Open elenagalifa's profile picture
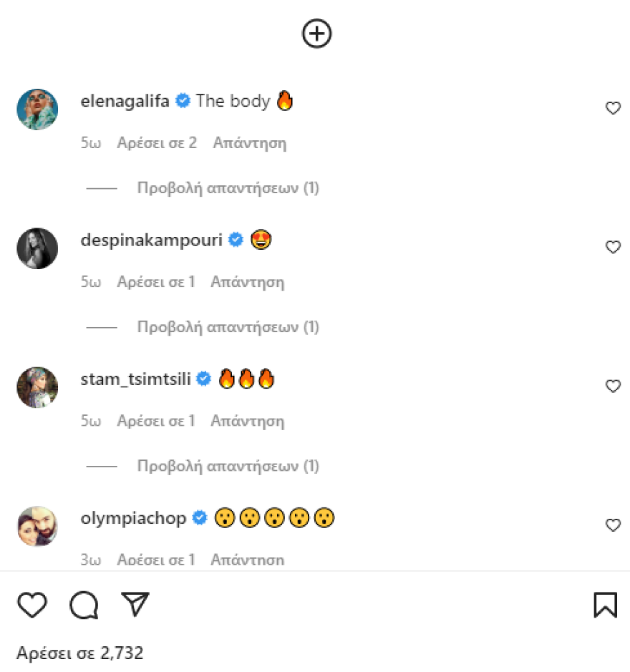The height and width of the screenshot is (672, 630). tap(37, 109)
